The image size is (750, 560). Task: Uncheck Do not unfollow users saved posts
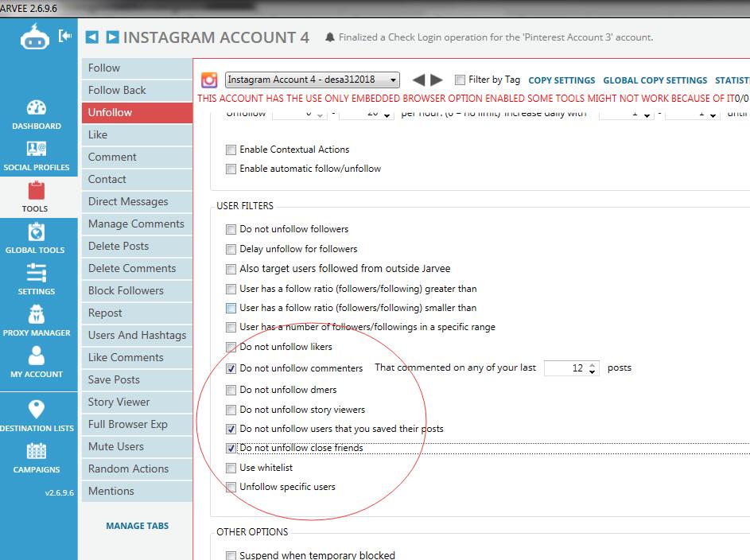pos(231,429)
